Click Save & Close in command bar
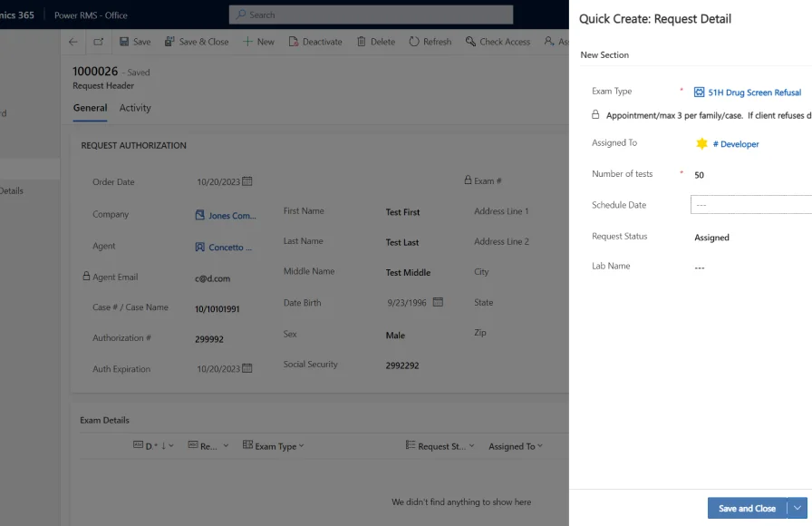Image resolution: width=812 pixels, height=526 pixels. (196, 42)
